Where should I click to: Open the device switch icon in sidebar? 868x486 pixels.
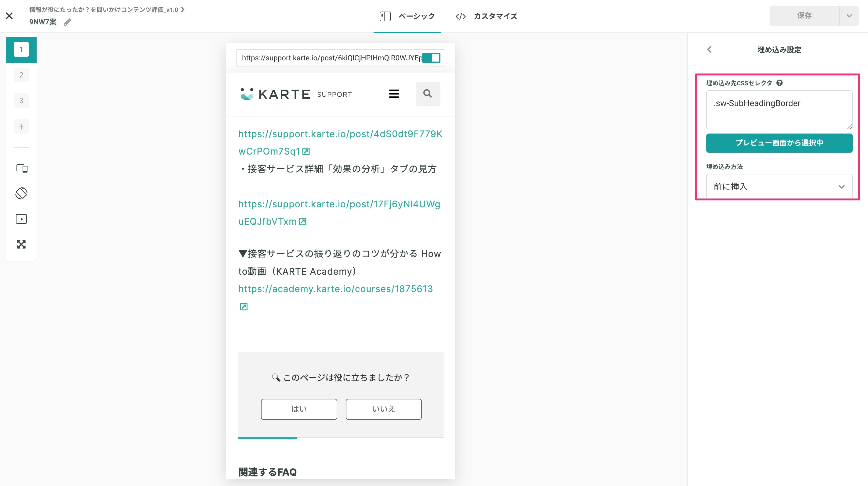point(21,168)
